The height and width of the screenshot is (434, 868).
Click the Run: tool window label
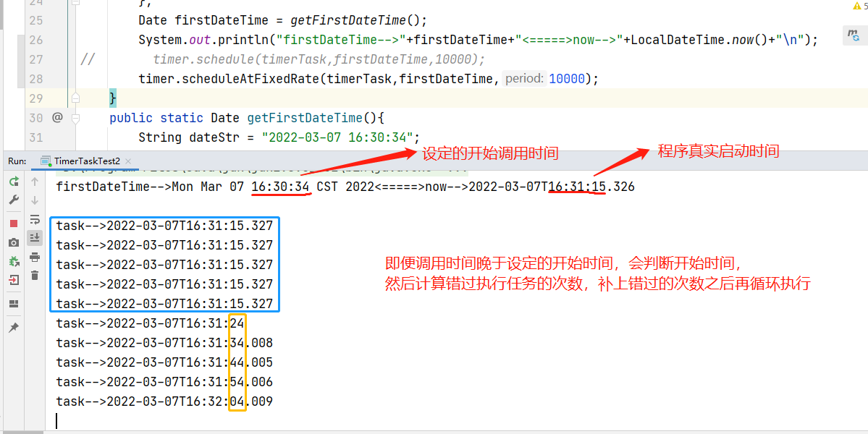16,161
